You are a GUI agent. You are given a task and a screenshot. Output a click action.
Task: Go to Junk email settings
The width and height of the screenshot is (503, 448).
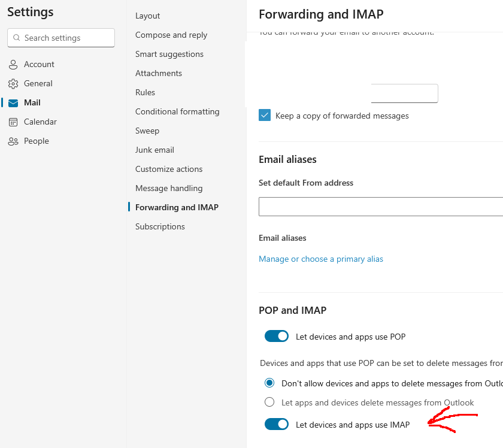click(154, 150)
